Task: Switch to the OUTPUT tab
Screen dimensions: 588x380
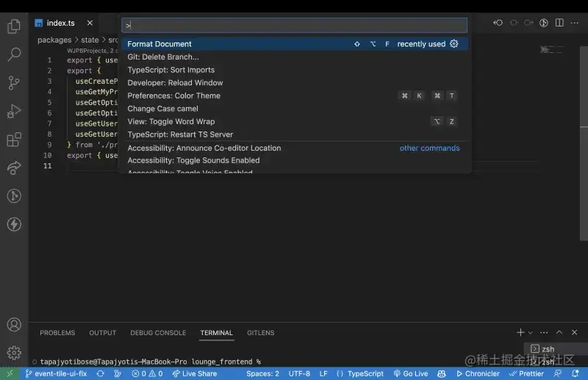Action: click(x=102, y=333)
